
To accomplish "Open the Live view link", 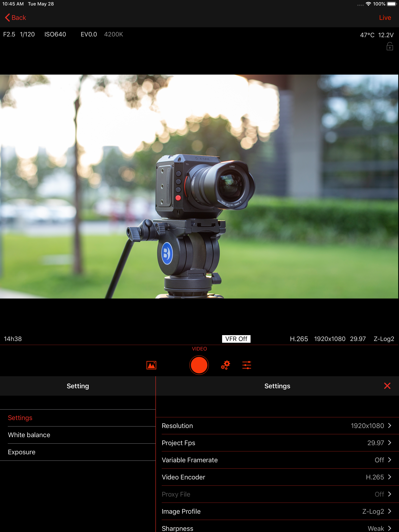I will pyautogui.click(x=385, y=18).
